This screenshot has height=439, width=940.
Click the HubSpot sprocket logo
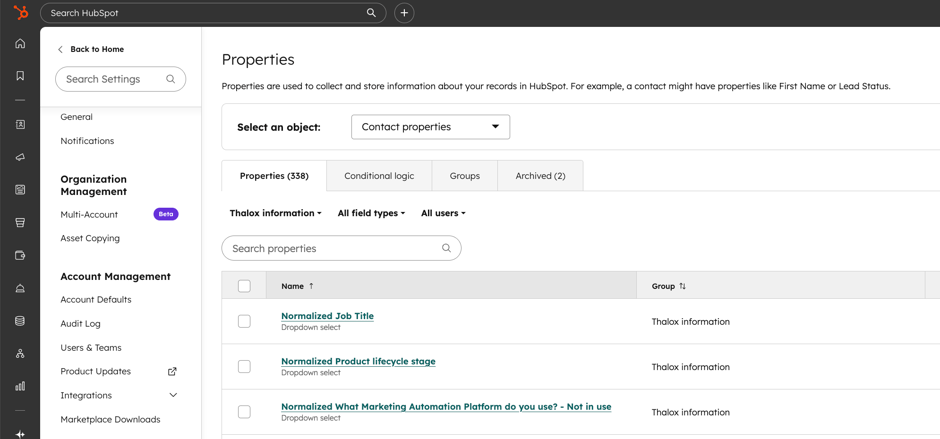pos(21,12)
